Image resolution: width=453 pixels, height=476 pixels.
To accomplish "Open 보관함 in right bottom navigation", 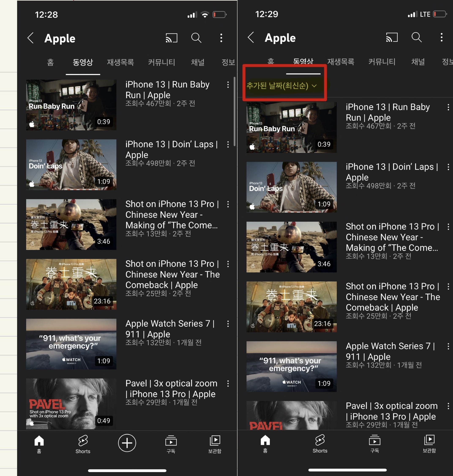I will point(429,444).
